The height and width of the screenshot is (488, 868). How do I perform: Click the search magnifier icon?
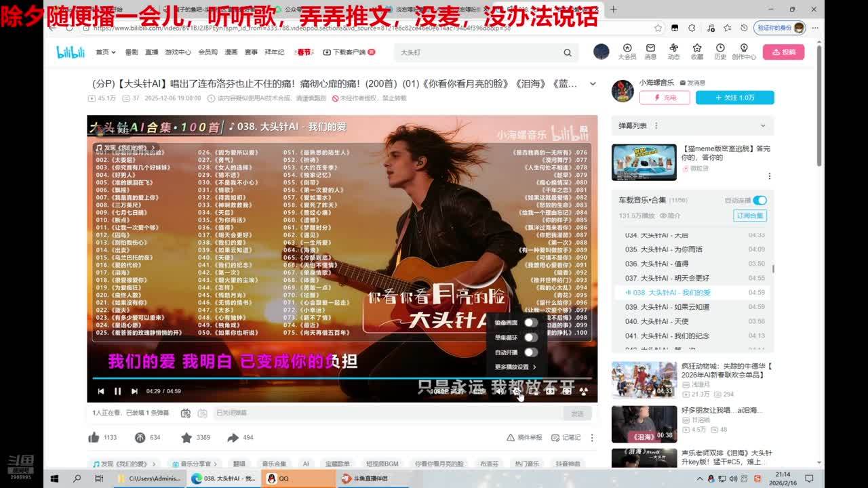pyautogui.click(x=568, y=52)
